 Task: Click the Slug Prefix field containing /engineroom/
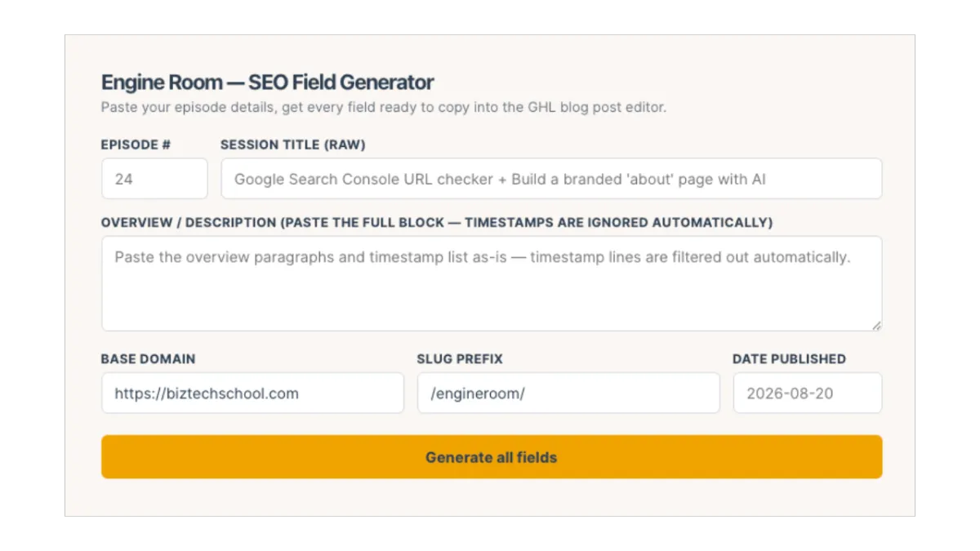(568, 393)
